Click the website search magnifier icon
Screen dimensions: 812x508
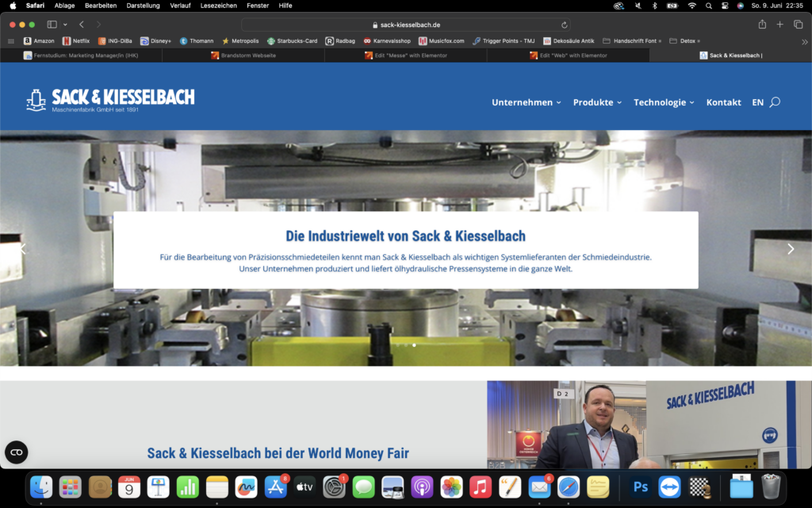tap(775, 102)
